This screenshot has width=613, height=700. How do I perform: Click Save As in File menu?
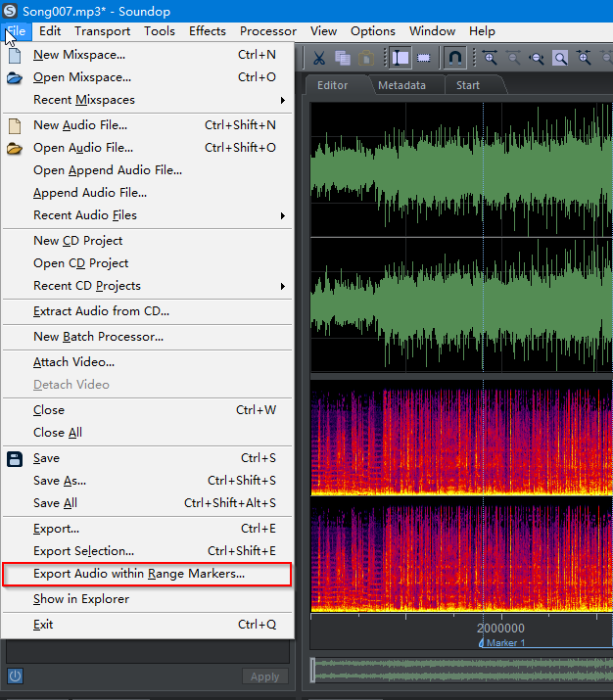60,481
